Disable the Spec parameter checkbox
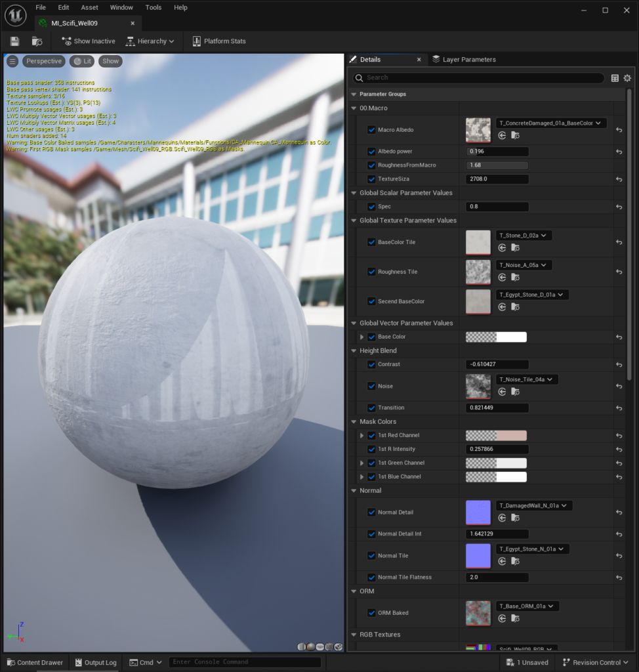639x672 pixels. coord(371,207)
